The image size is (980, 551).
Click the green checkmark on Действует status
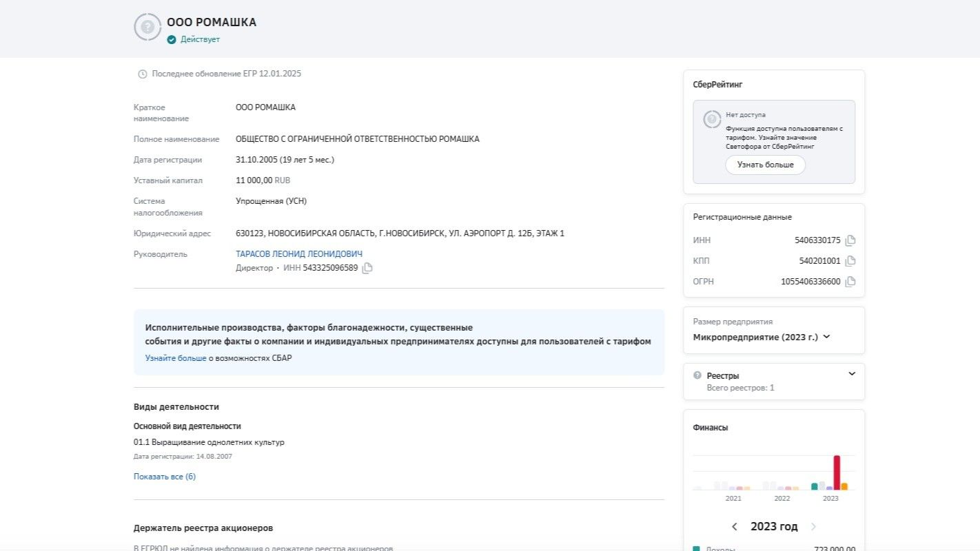(170, 39)
